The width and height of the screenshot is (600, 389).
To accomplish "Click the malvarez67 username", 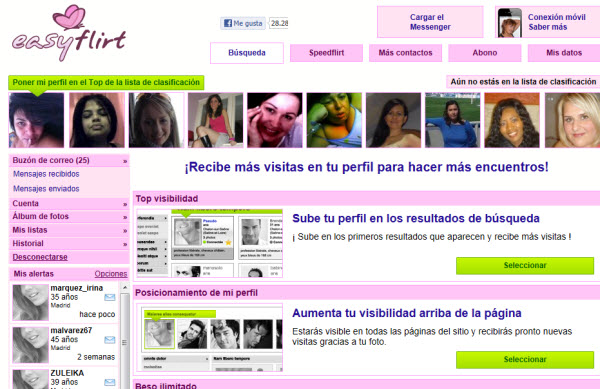I will click(71, 330).
